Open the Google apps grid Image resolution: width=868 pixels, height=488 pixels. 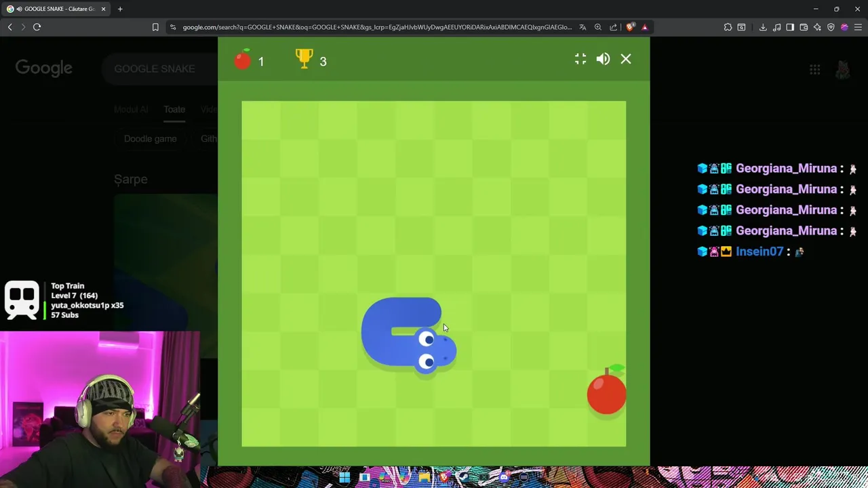point(815,69)
